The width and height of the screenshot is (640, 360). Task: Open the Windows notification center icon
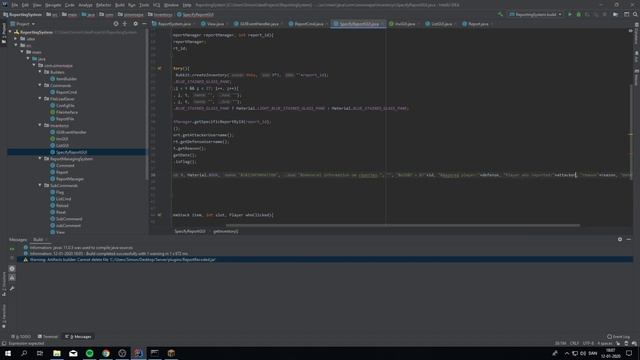629,353
